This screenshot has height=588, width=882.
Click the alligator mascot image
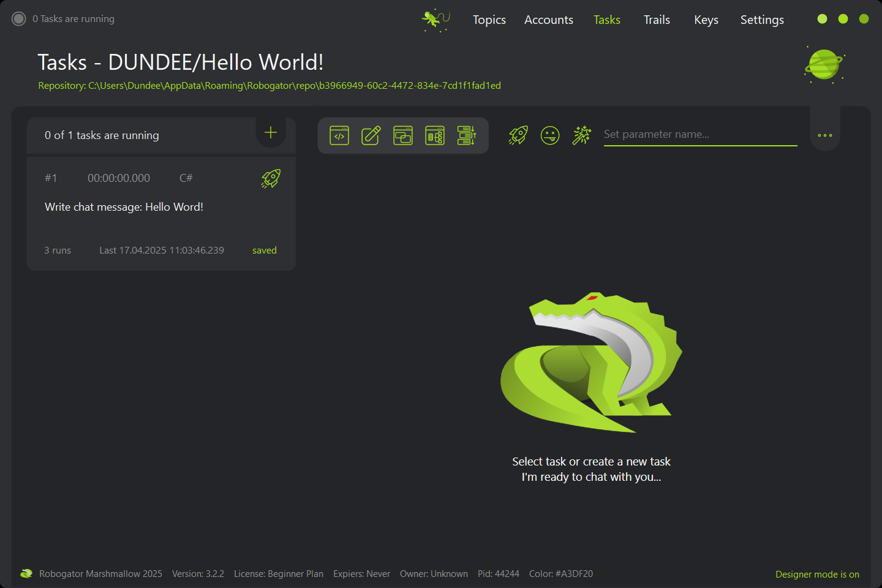click(592, 363)
